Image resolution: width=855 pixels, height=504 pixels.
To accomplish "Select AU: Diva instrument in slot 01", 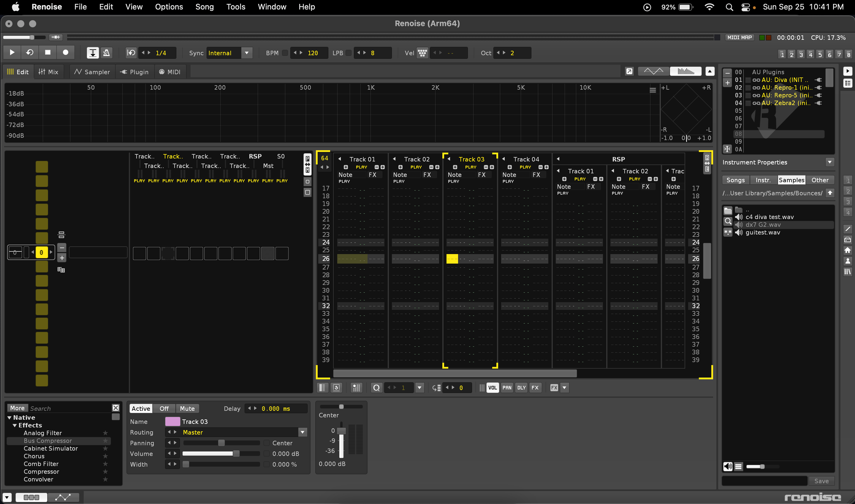I will pos(785,80).
